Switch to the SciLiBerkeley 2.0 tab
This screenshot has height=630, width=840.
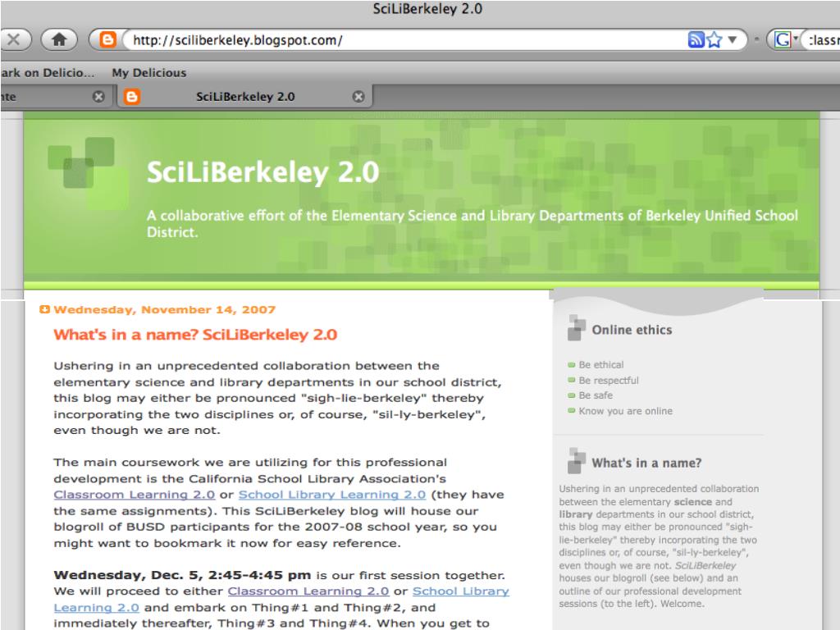[244, 97]
